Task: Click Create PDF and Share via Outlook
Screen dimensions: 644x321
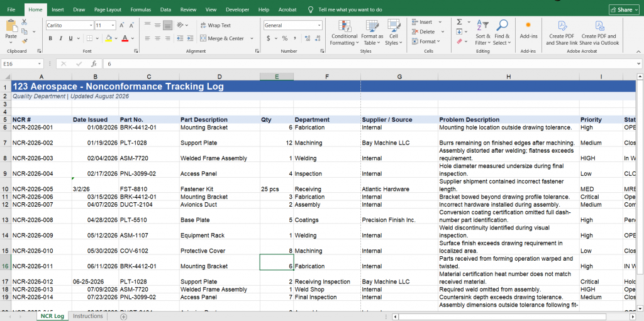Action: (x=599, y=33)
